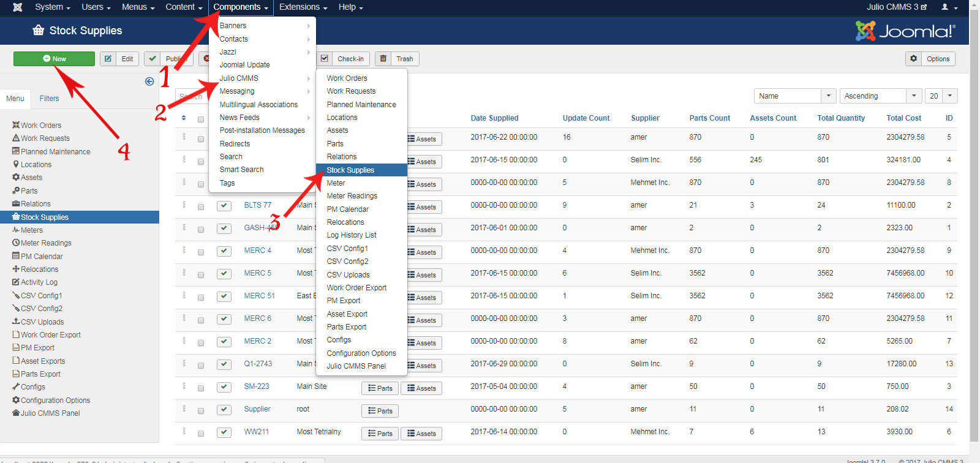Click the Joomla logo icon in top bar
Screen dimensions: 980x463
tap(18, 7)
